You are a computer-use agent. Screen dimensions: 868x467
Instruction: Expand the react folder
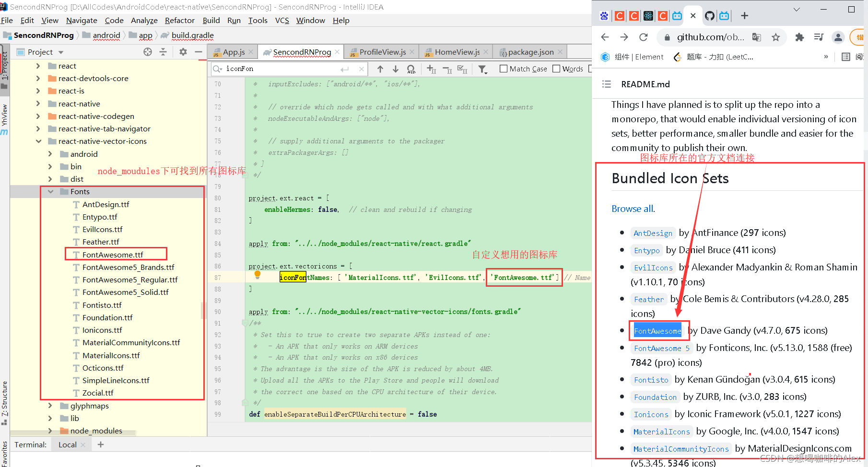pyautogui.click(x=38, y=66)
